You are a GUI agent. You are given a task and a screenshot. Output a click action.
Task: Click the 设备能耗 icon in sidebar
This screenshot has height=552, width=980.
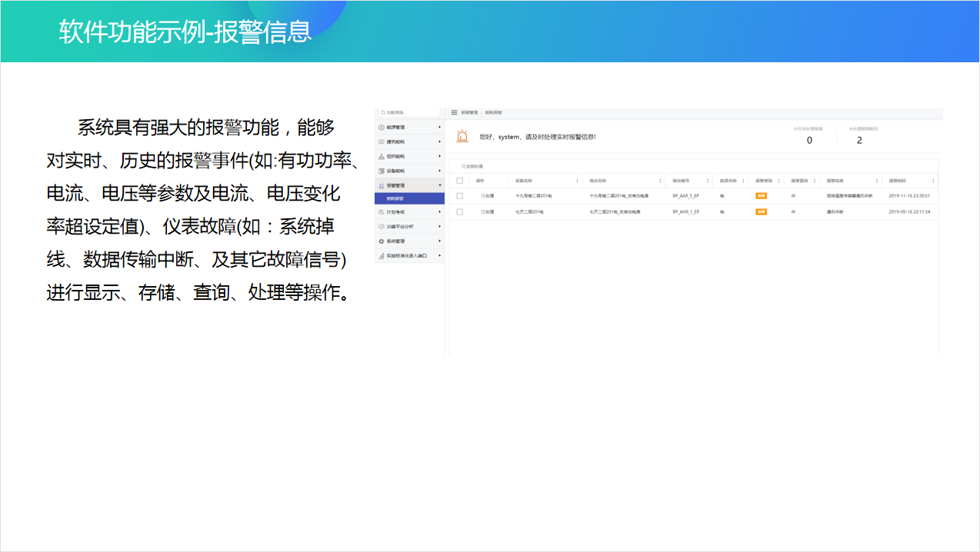click(x=382, y=171)
